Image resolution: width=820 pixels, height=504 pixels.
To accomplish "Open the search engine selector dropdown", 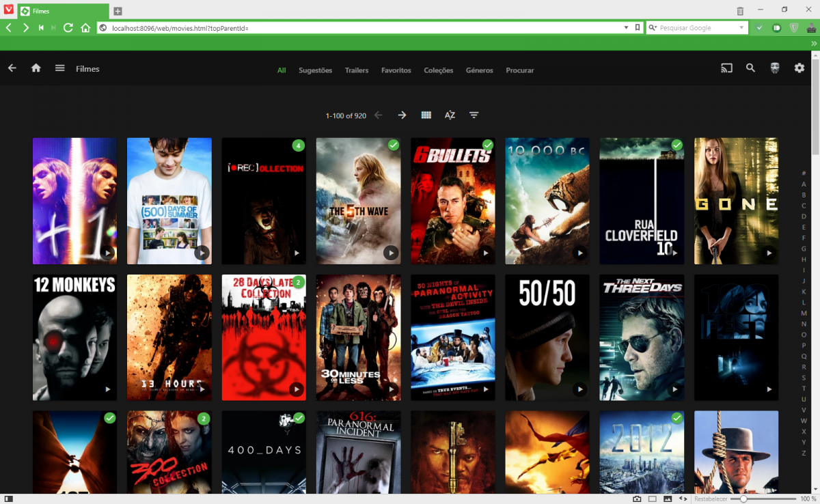I will point(653,28).
